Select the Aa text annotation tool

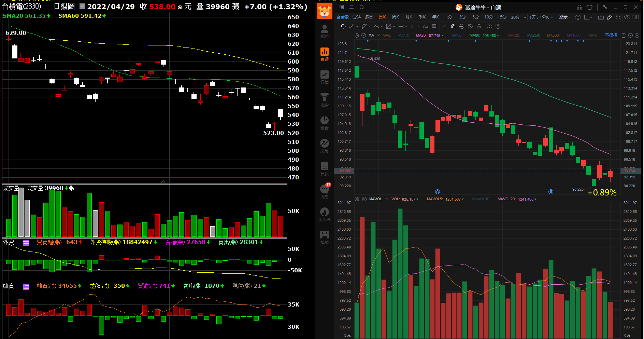coord(425,26)
